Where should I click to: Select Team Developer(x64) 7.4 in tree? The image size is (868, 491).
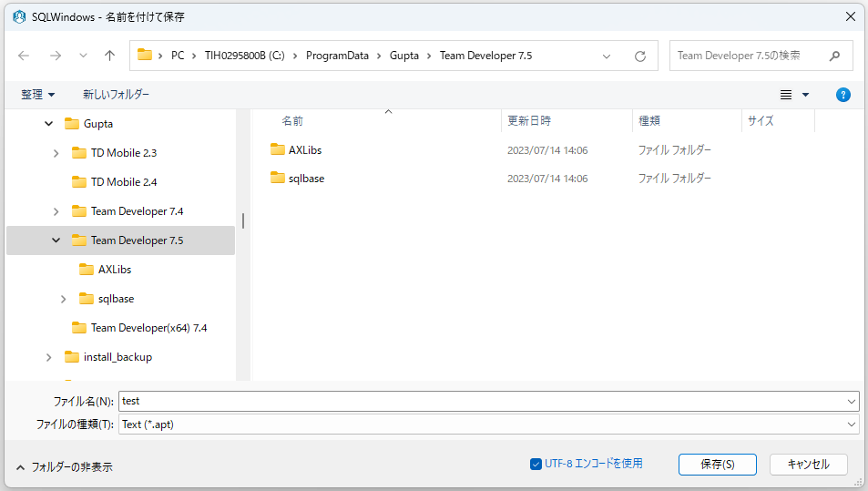click(x=148, y=328)
